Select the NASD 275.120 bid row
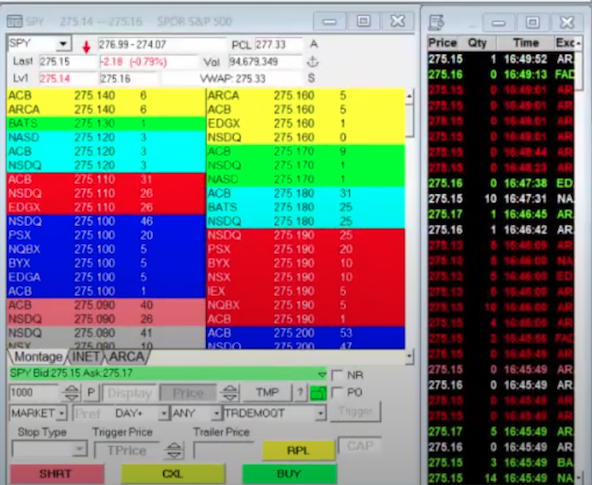This screenshot has height=485, width=592. [106, 137]
